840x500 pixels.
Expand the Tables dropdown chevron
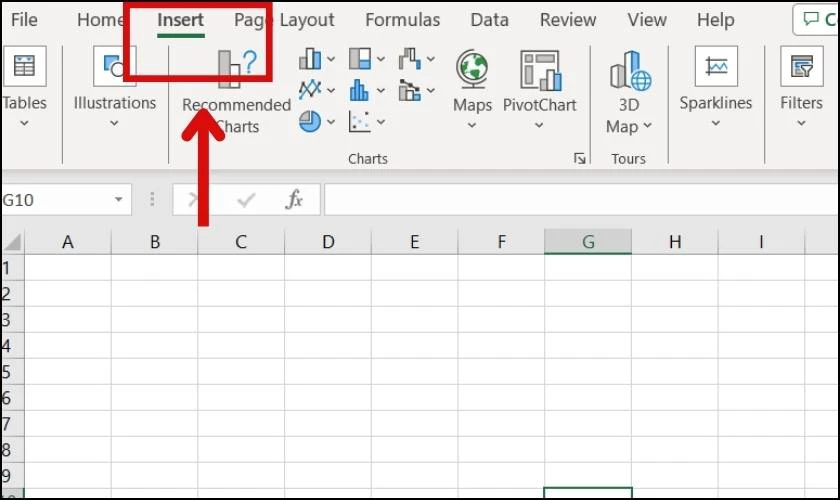24,123
